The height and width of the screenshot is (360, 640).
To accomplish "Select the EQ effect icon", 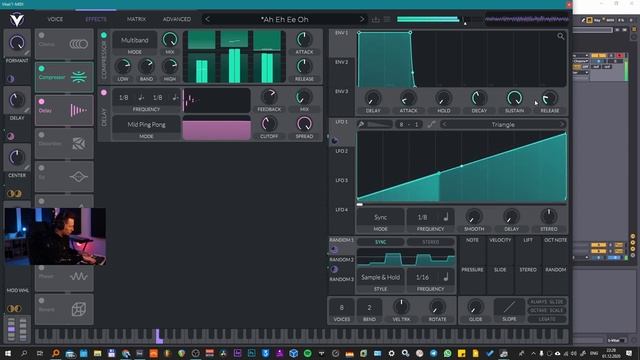I will click(78, 176).
